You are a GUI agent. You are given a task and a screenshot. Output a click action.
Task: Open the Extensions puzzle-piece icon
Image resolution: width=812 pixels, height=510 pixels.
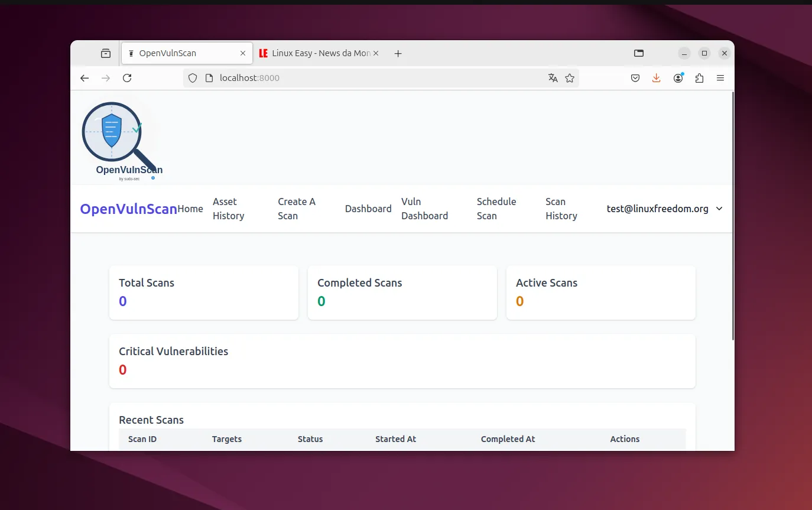click(699, 77)
